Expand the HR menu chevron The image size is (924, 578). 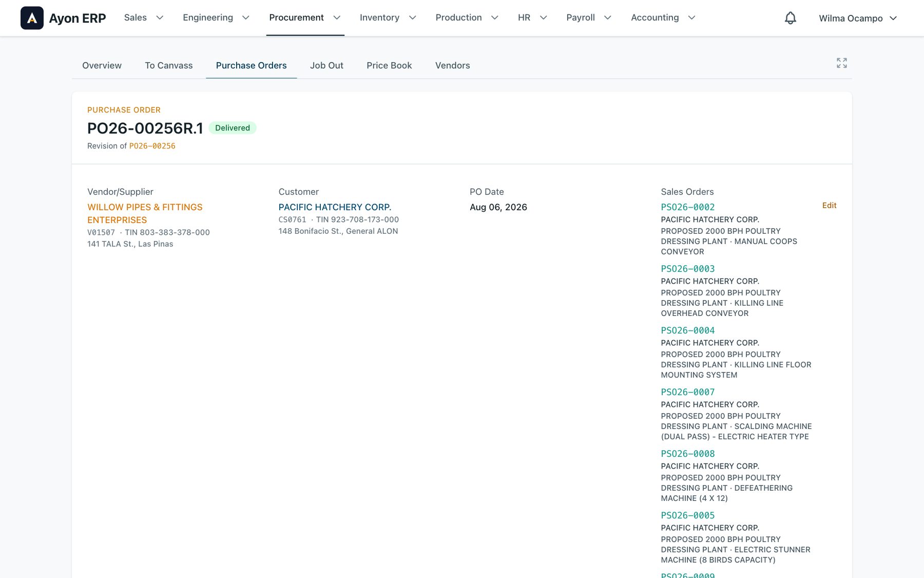pos(544,17)
